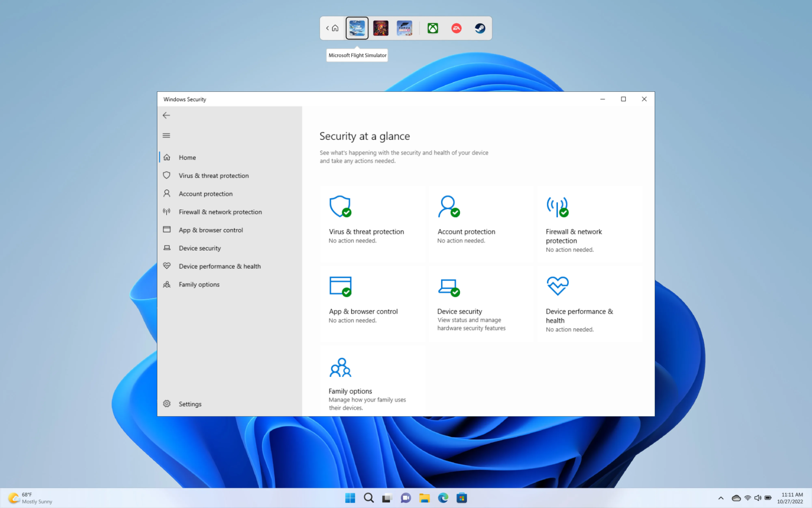Image resolution: width=812 pixels, height=508 pixels.
Task: Click the Device performance heart tile icon
Action: [x=557, y=286]
